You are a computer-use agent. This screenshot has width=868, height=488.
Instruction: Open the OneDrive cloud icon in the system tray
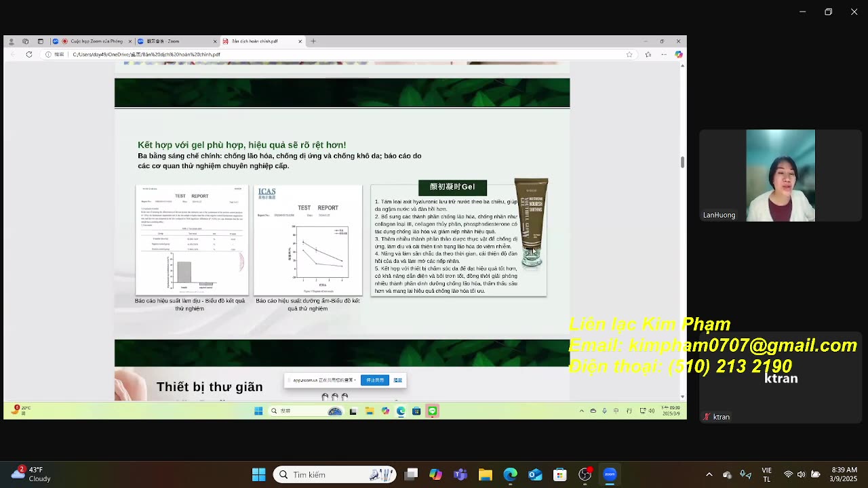coord(727,474)
